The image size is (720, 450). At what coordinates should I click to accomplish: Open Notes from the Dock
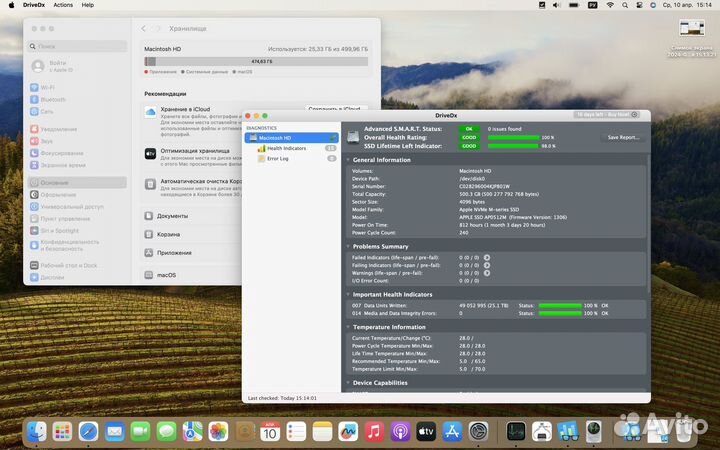pos(322,432)
